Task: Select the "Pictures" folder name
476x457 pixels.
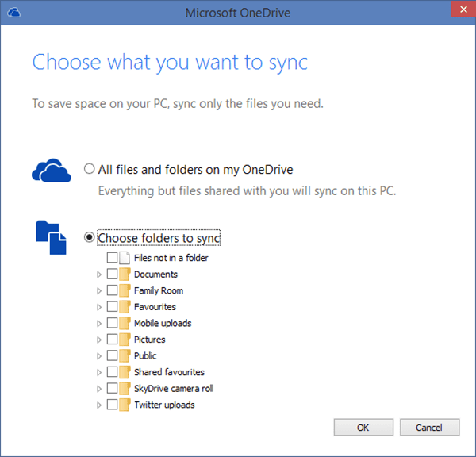Action: (150, 340)
